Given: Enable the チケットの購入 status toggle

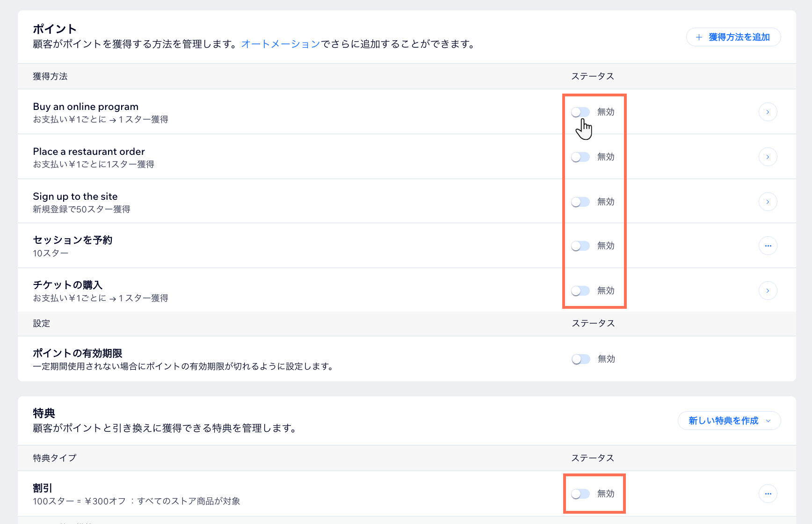Looking at the screenshot, I should (x=580, y=291).
